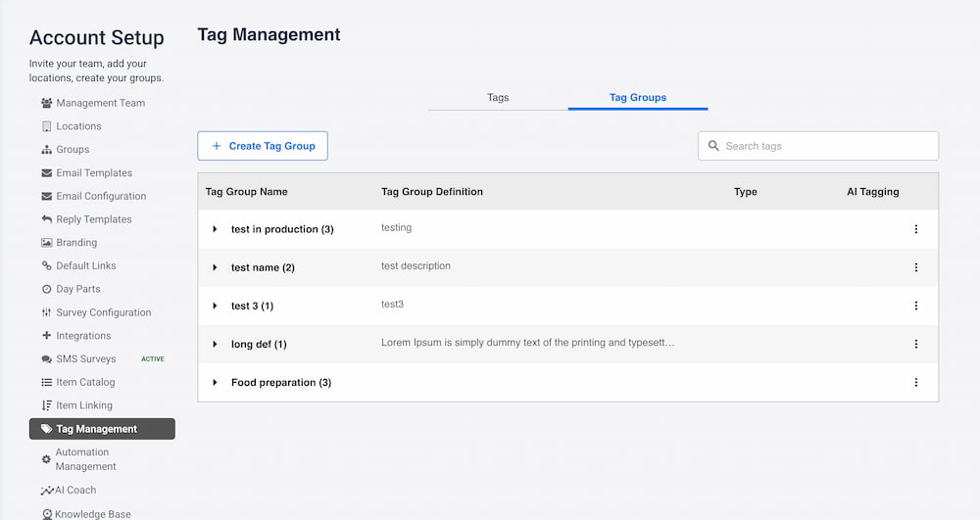Click the Lorem Ipsum definition text

click(x=527, y=343)
